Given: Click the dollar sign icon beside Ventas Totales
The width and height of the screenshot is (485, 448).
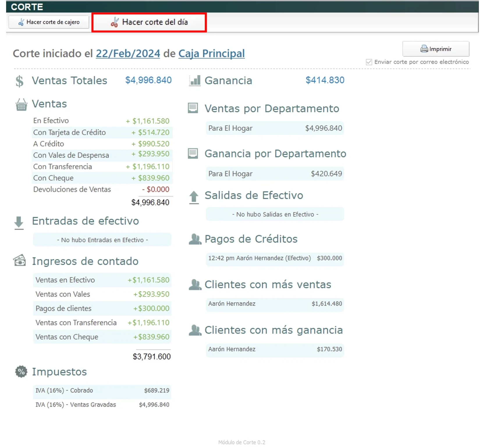Looking at the screenshot, I should [x=19, y=81].
